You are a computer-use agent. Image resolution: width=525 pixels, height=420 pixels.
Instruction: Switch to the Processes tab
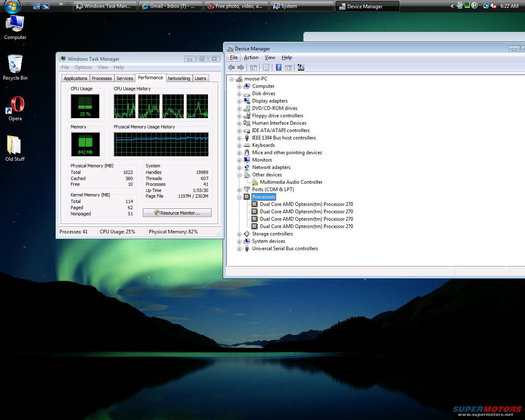click(102, 78)
